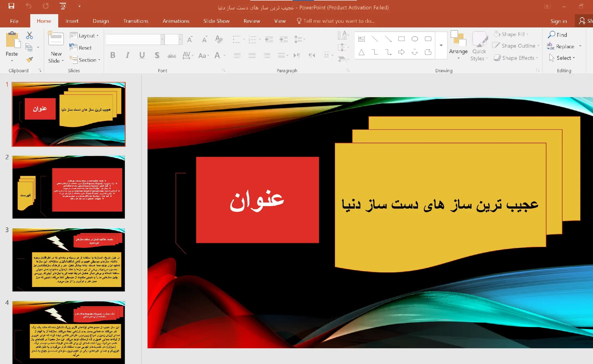The width and height of the screenshot is (593, 364).
Task: Switch to the Insert tab
Action: (72, 21)
